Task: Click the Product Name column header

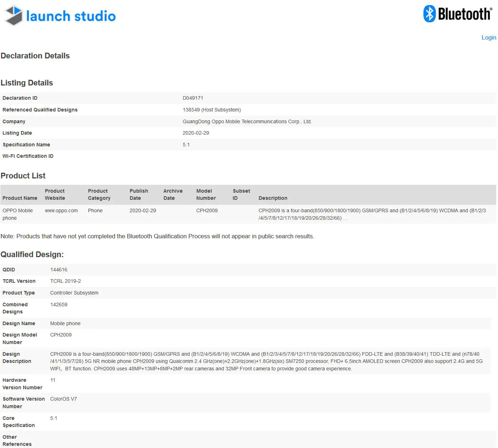Action: tap(20, 198)
